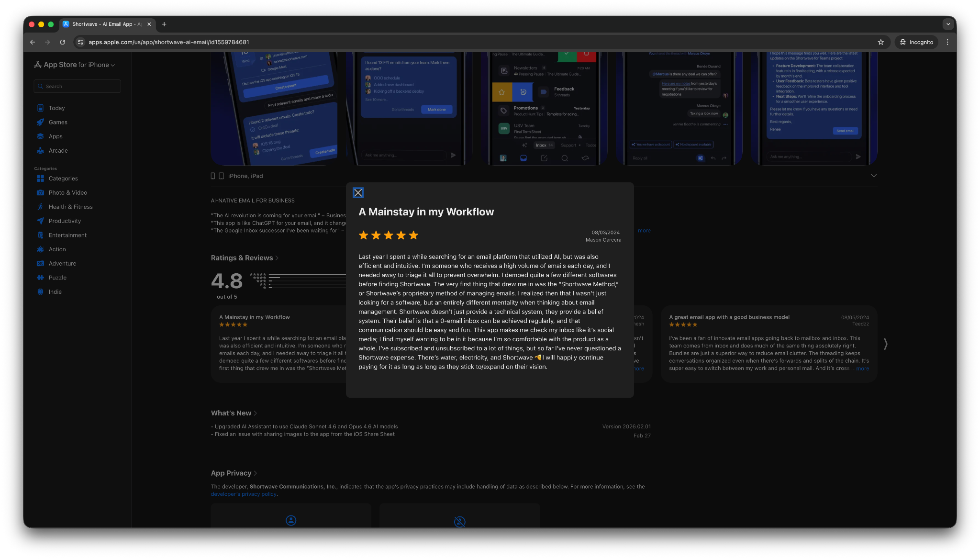Open the Photo & Video category

[x=67, y=193]
